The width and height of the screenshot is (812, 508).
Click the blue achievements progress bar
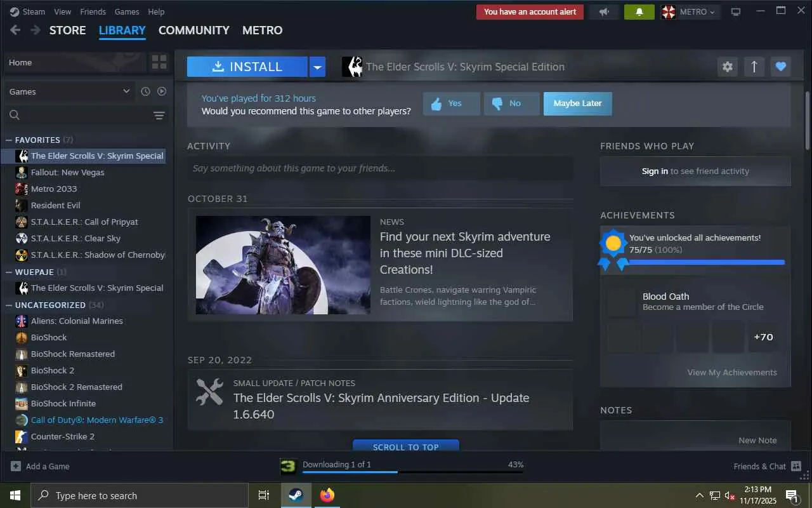(x=707, y=262)
